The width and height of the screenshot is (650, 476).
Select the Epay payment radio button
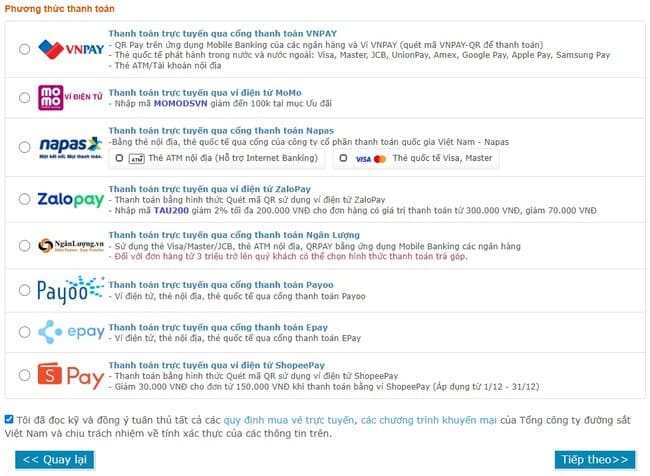click(x=24, y=332)
